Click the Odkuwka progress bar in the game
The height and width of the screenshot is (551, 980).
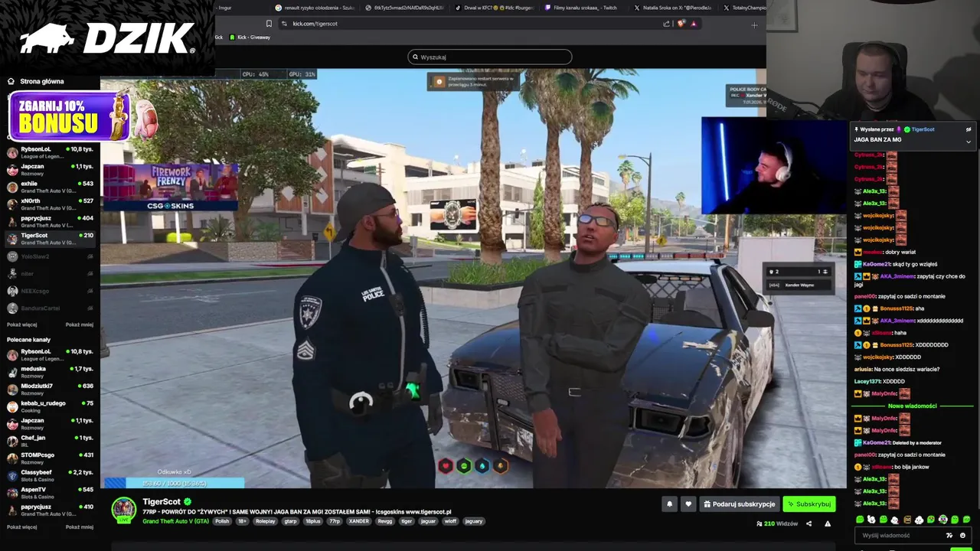point(174,483)
